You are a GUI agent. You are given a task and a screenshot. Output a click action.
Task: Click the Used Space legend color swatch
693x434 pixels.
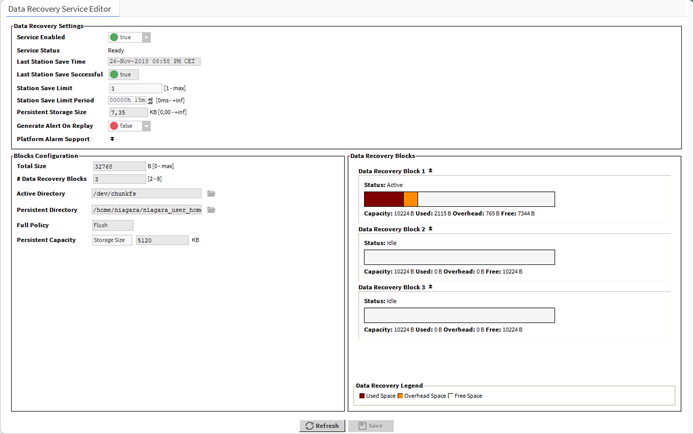click(x=362, y=396)
